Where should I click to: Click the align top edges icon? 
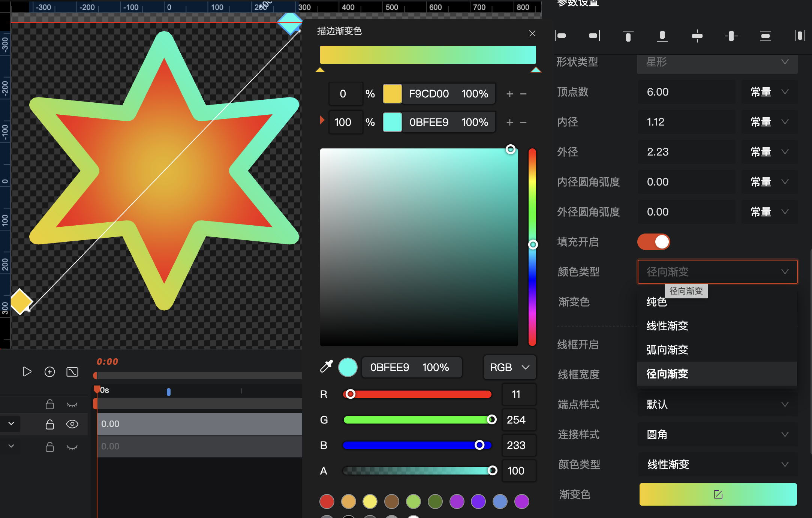628,36
